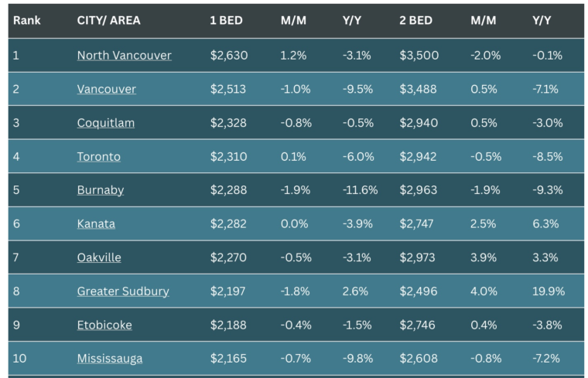Click the Etobicoke link
Viewport: 588px width, 378px height.
pos(104,325)
